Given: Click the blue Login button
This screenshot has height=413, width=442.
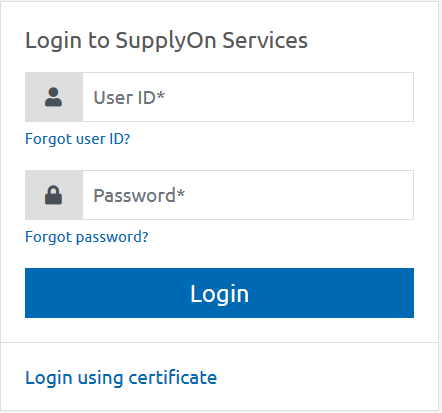Looking at the screenshot, I should click(219, 293).
